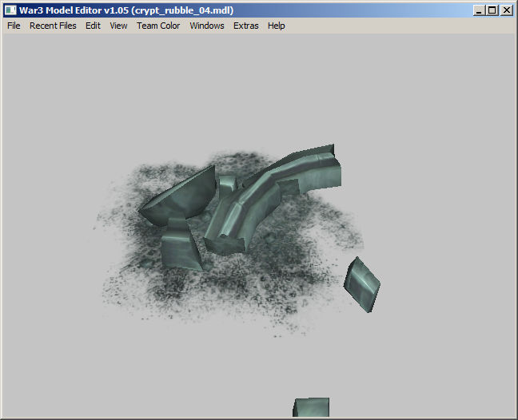
Task: Open the File menu
Action: click(x=14, y=26)
